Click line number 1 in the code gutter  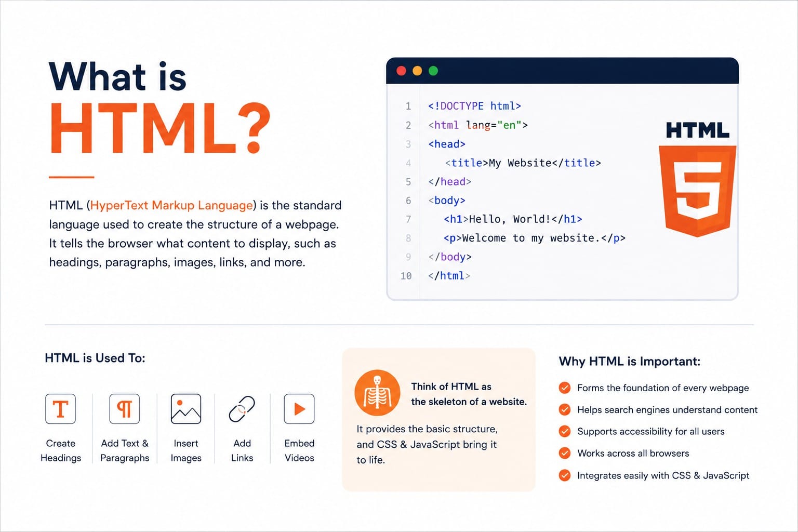click(408, 107)
